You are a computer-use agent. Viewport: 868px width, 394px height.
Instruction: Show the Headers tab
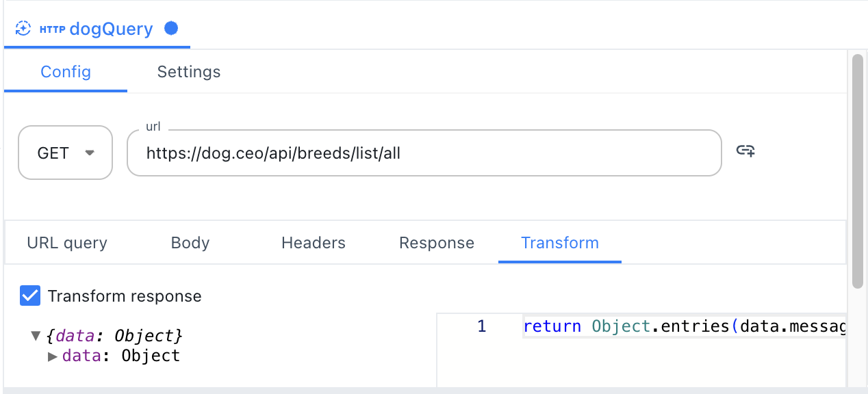(314, 243)
